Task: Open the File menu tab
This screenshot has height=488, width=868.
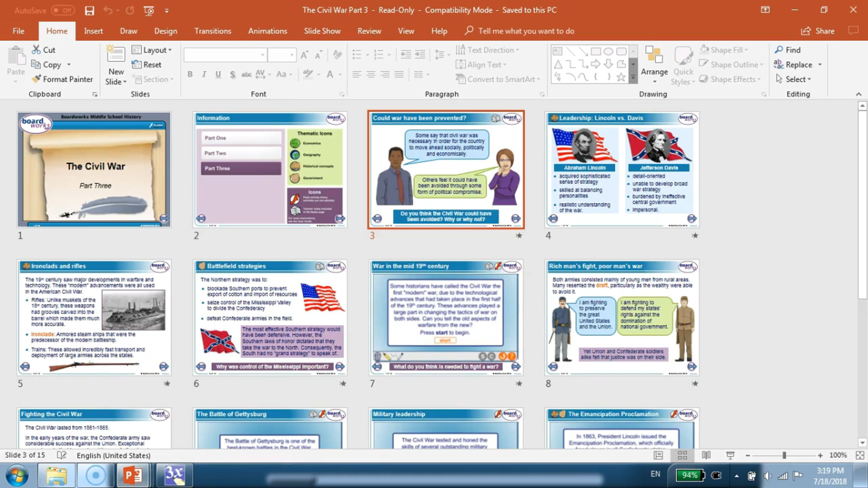Action: click(18, 31)
